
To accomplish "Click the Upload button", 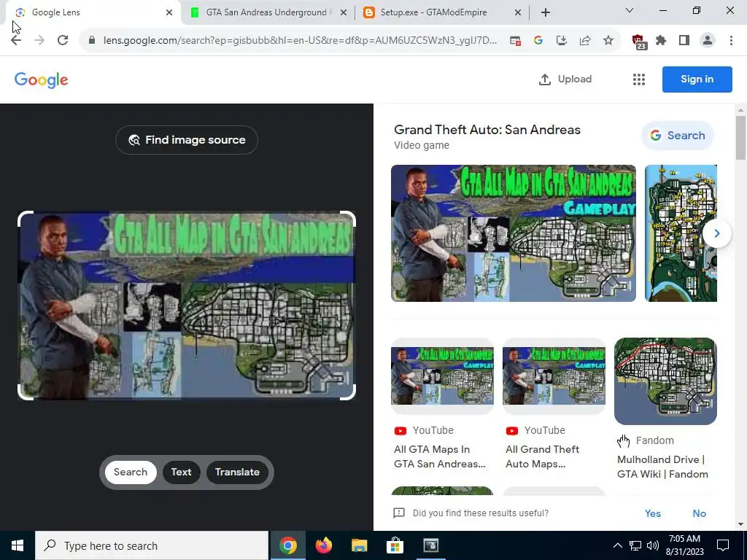I will click(565, 79).
